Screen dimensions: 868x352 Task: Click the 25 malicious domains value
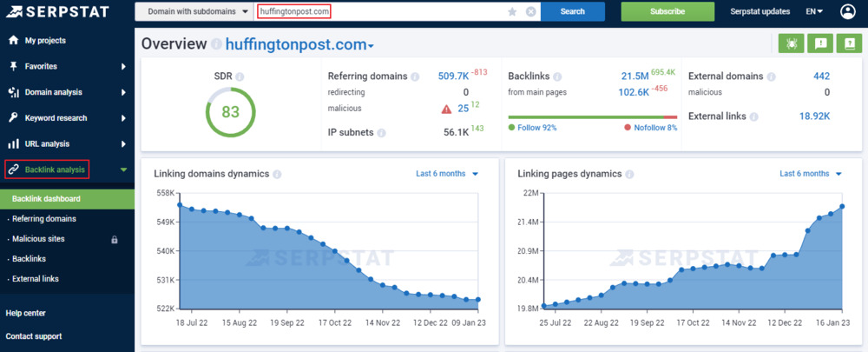[x=463, y=109]
